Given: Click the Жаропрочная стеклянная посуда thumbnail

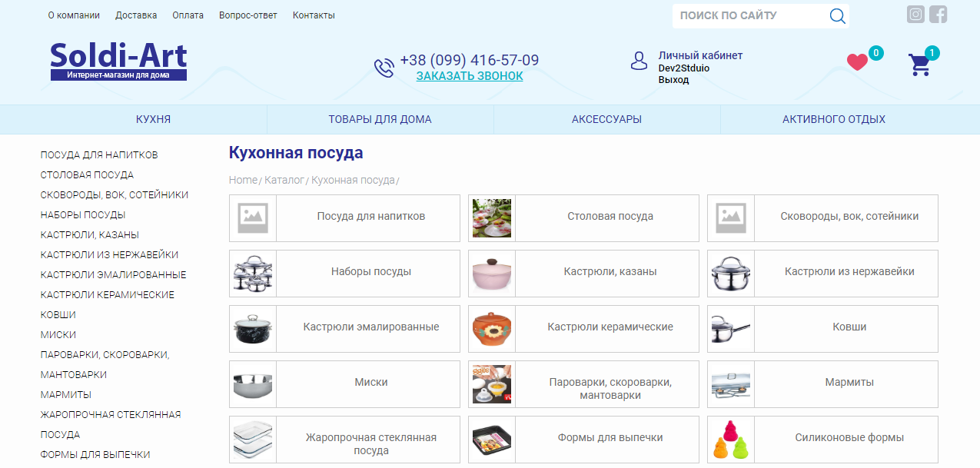Looking at the screenshot, I should (252, 438).
